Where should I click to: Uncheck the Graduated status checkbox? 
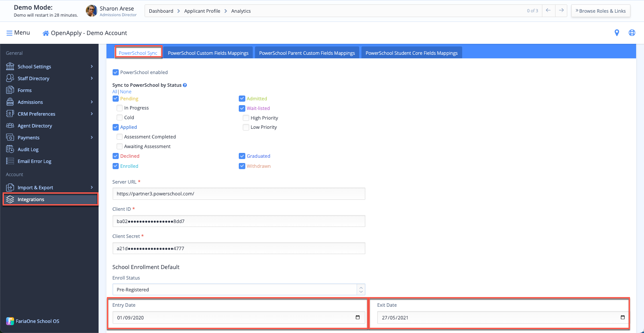(242, 156)
